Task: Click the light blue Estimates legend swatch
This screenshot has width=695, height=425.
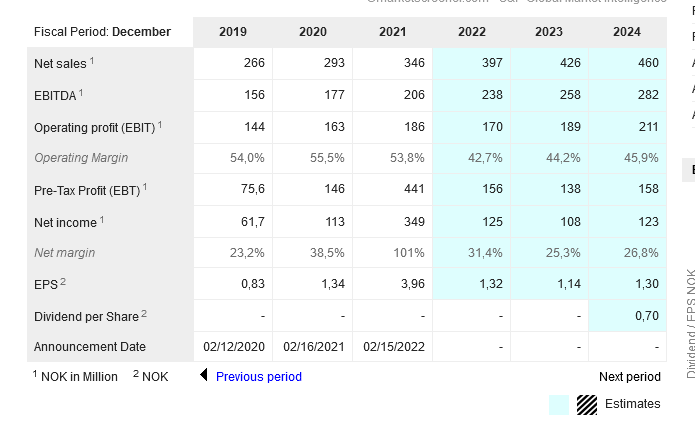Action: tap(559, 405)
